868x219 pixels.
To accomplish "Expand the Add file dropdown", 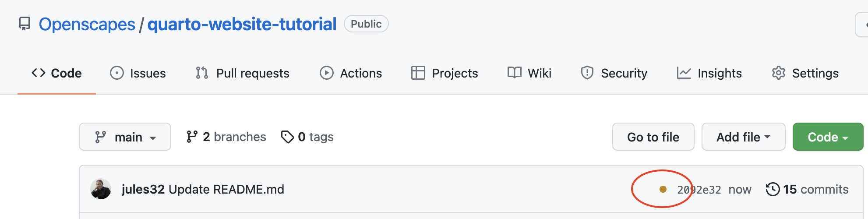I will click(743, 137).
